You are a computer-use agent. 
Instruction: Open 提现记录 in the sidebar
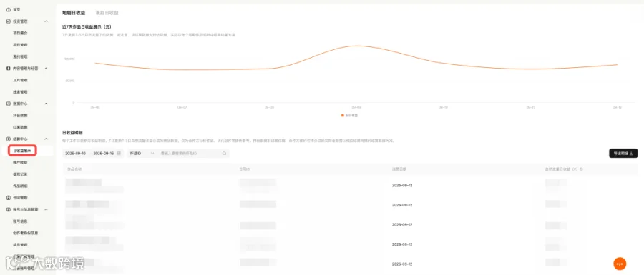click(x=20, y=174)
